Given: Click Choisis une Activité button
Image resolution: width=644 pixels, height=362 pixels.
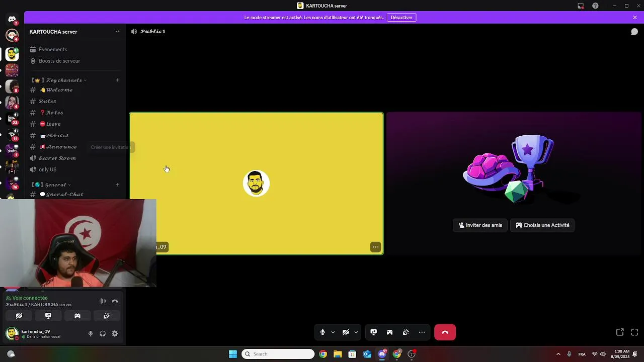Looking at the screenshot, I should [542, 225].
